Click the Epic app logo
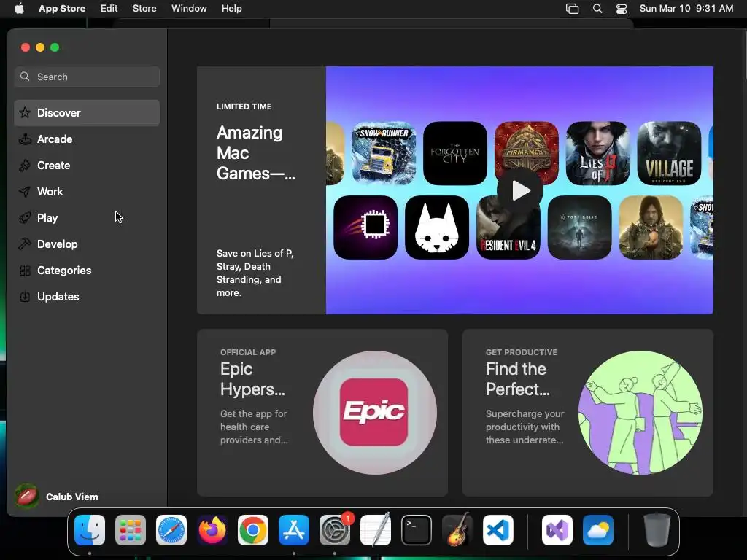Image resolution: width=747 pixels, height=560 pixels. [374, 413]
